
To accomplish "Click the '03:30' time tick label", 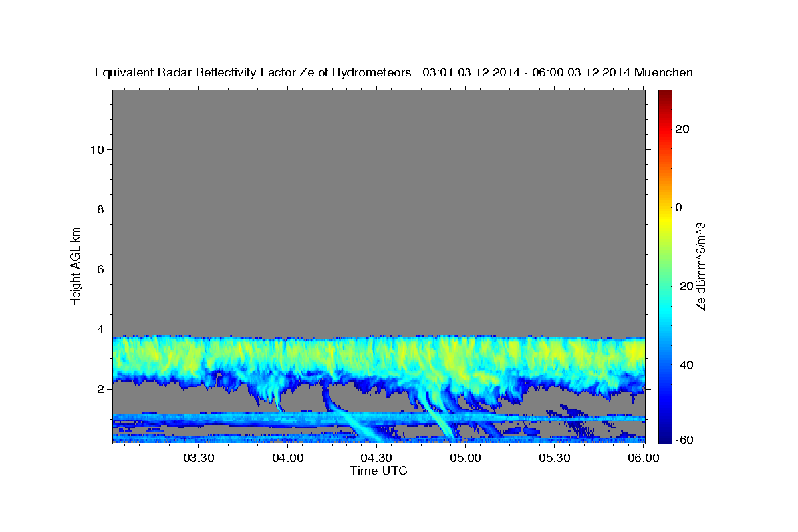I will click(199, 458).
